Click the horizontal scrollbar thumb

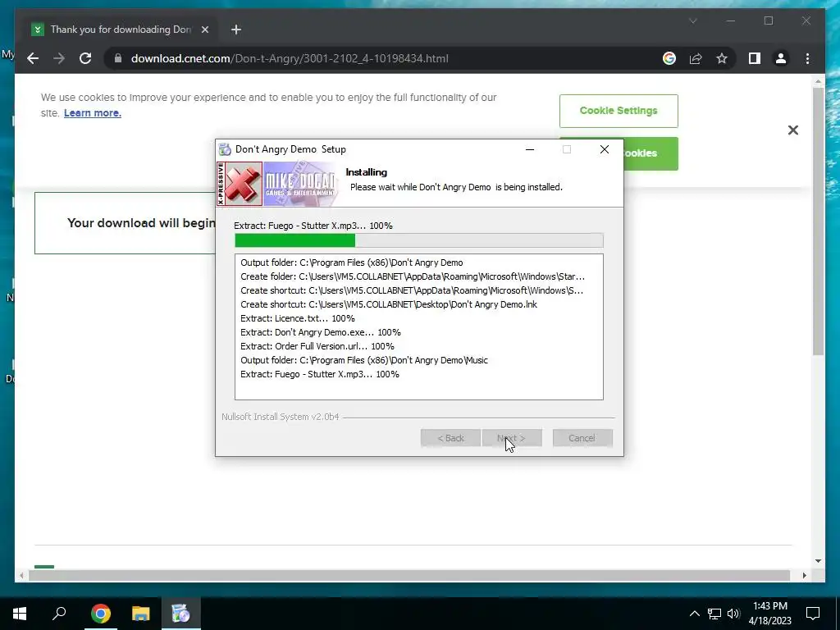tap(409, 575)
